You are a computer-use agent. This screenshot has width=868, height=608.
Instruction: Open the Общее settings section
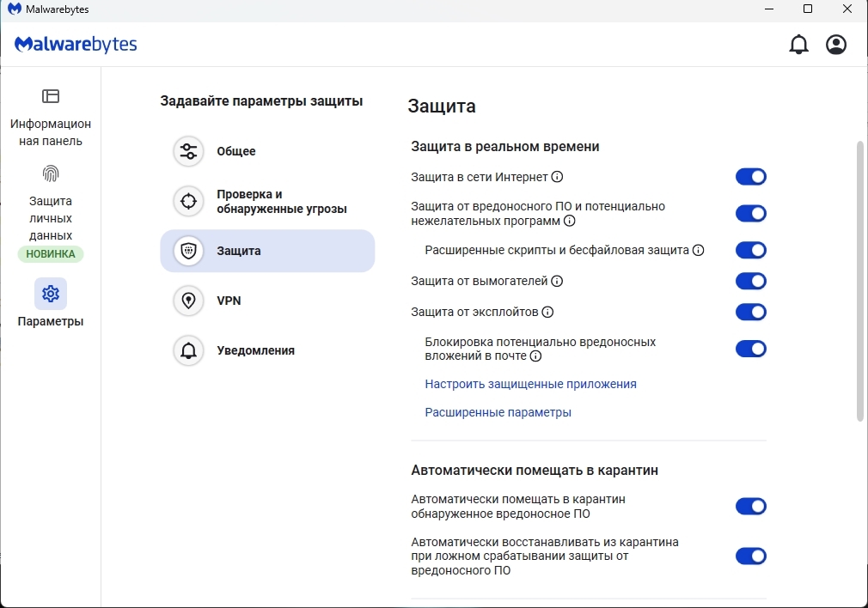click(x=267, y=151)
